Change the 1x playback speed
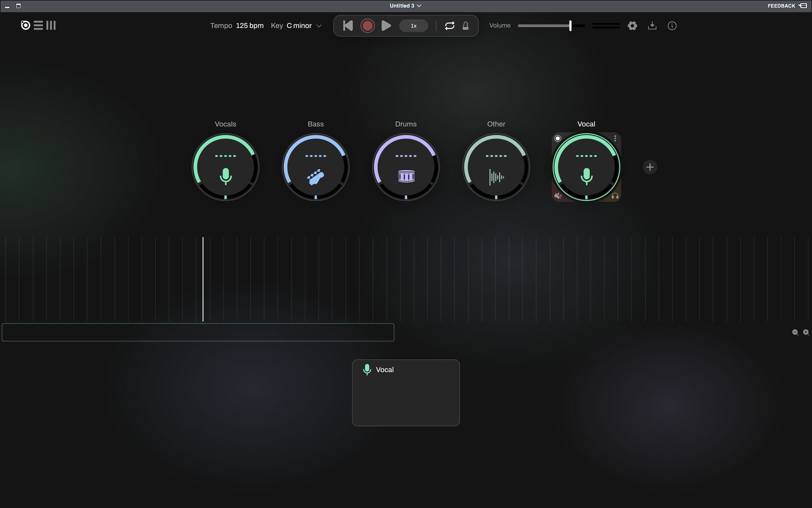The height and width of the screenshot is (508, 812). tap(414, 26)
